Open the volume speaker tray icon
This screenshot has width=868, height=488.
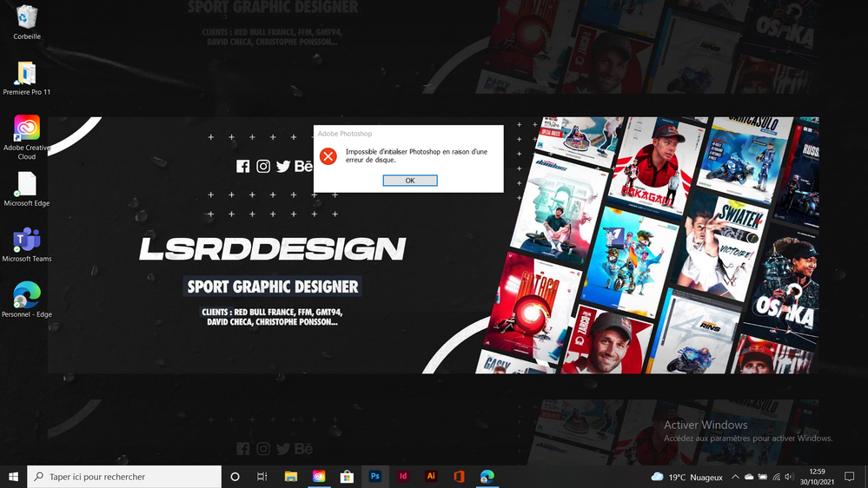pos(790,477)
